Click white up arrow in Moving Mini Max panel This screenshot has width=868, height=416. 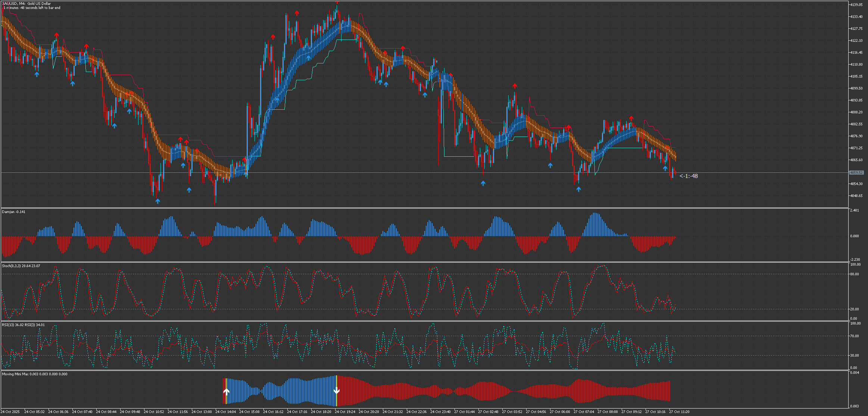pos(226,391)
